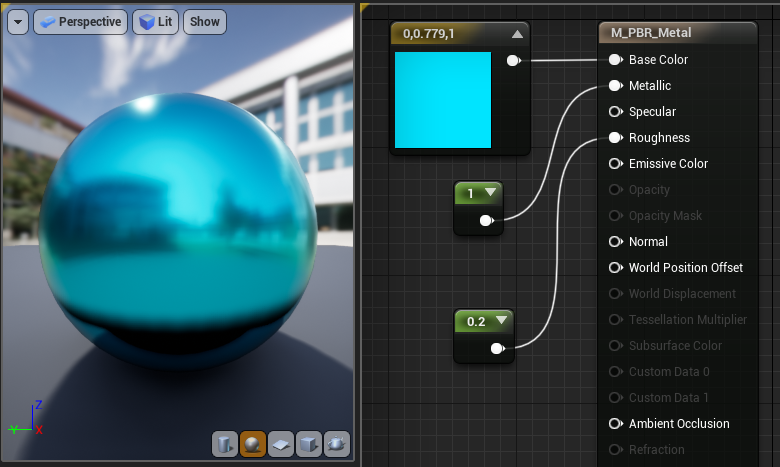Open the Show menu in viewport
Viewport: 780px width, 467px height.
pyautogui.click(x=204, y=22)
